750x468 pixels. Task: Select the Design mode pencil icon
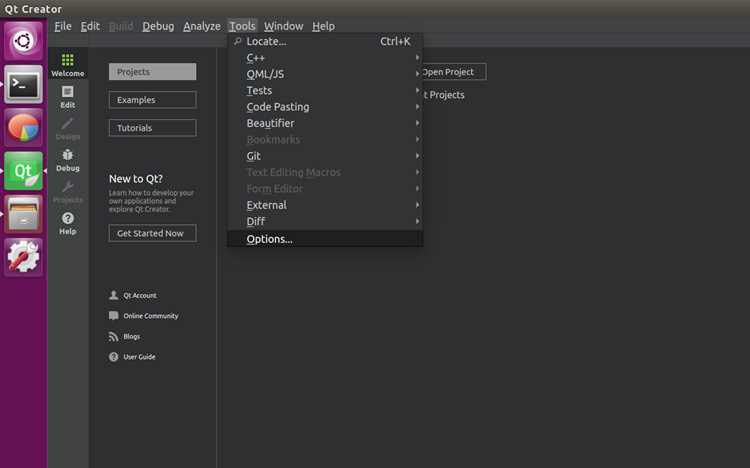67,123
